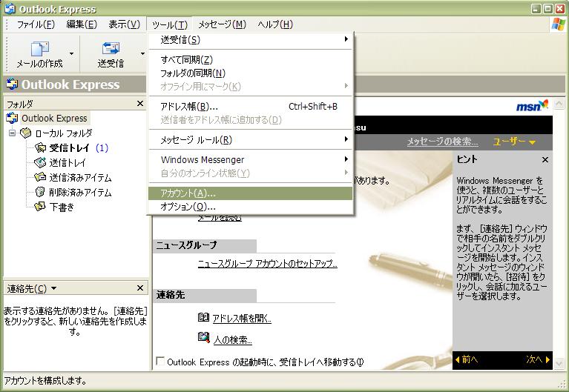This screenshot has height=392, width=569.
Task: Click the msn logo
Action: (532, 105)
